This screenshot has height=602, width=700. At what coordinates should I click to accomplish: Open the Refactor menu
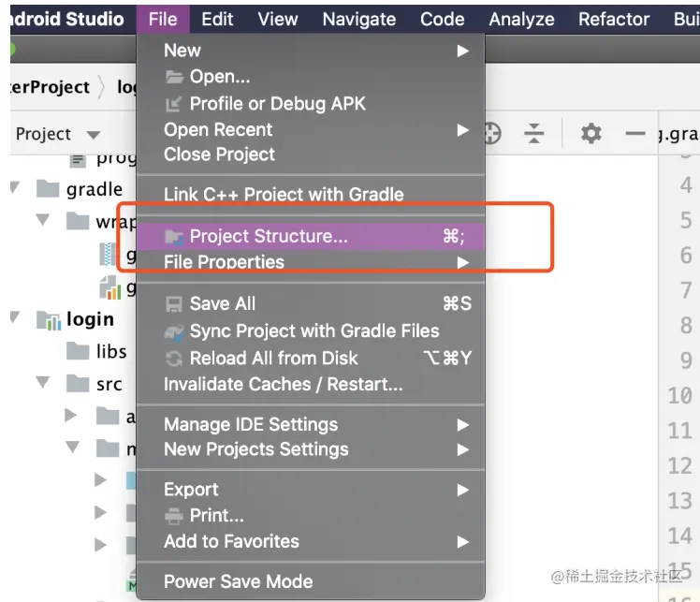point(614,20)
